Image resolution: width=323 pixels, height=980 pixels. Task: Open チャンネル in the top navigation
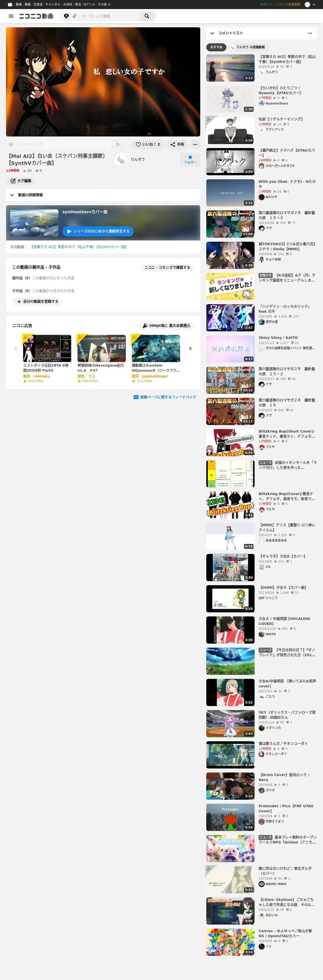pos(53,5)
